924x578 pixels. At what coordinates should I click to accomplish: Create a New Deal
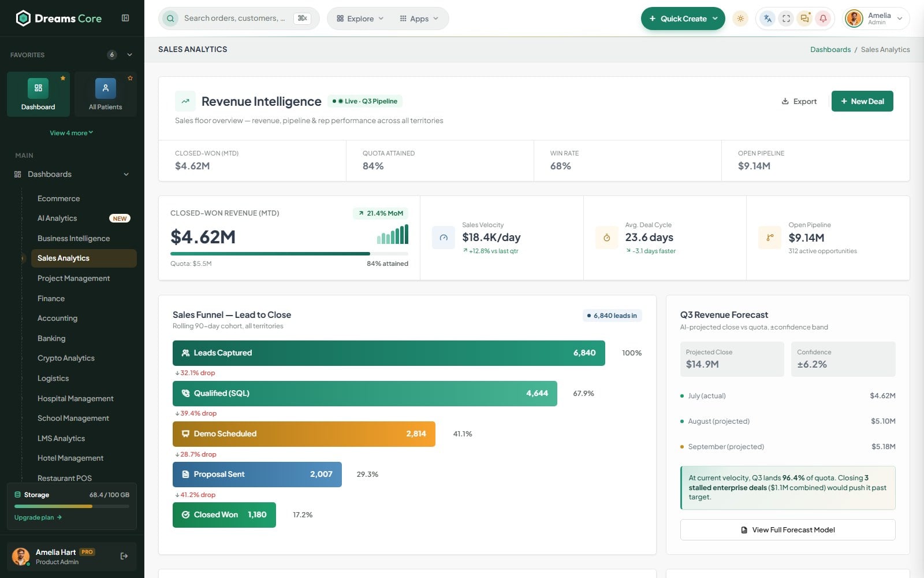click(x=862, y=101)
